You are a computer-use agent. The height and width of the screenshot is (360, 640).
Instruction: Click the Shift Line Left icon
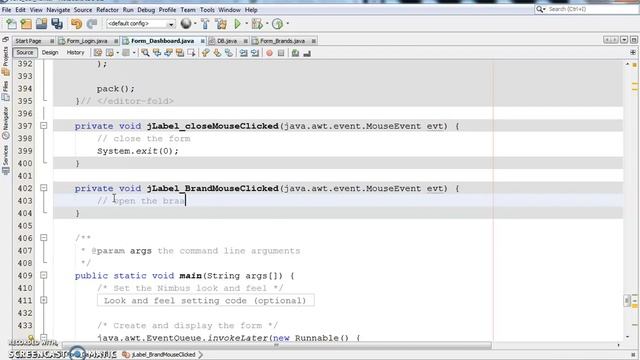244,53
